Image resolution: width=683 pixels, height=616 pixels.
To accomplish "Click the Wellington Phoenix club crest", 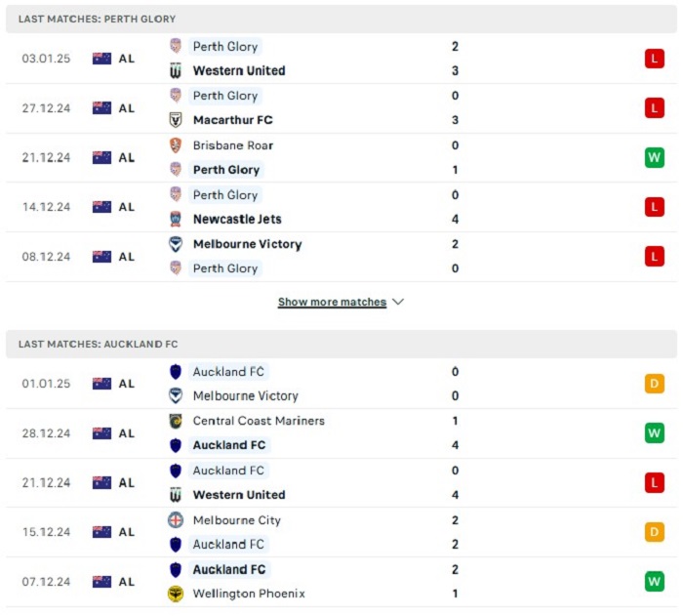I will [x=176, y=594].
